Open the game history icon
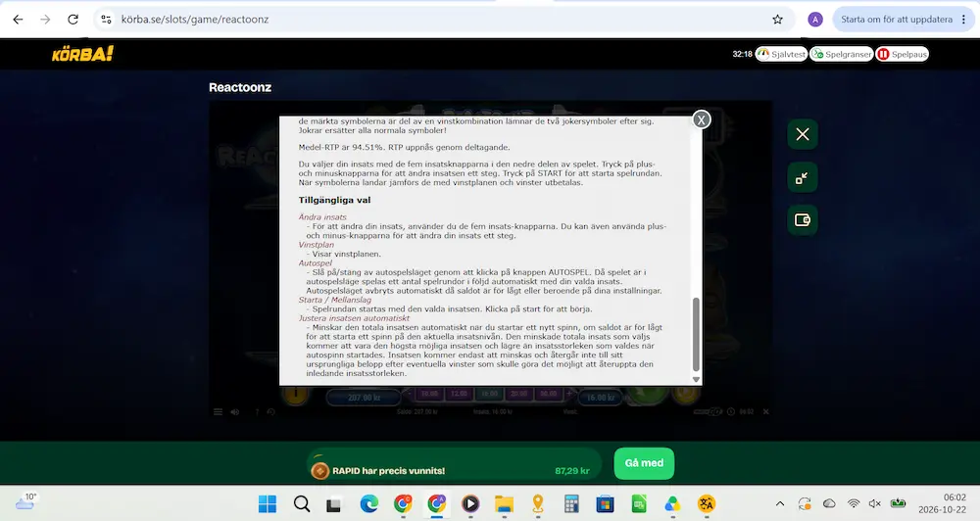The width and height of the screenshot is (980, 521). [270, 411]
